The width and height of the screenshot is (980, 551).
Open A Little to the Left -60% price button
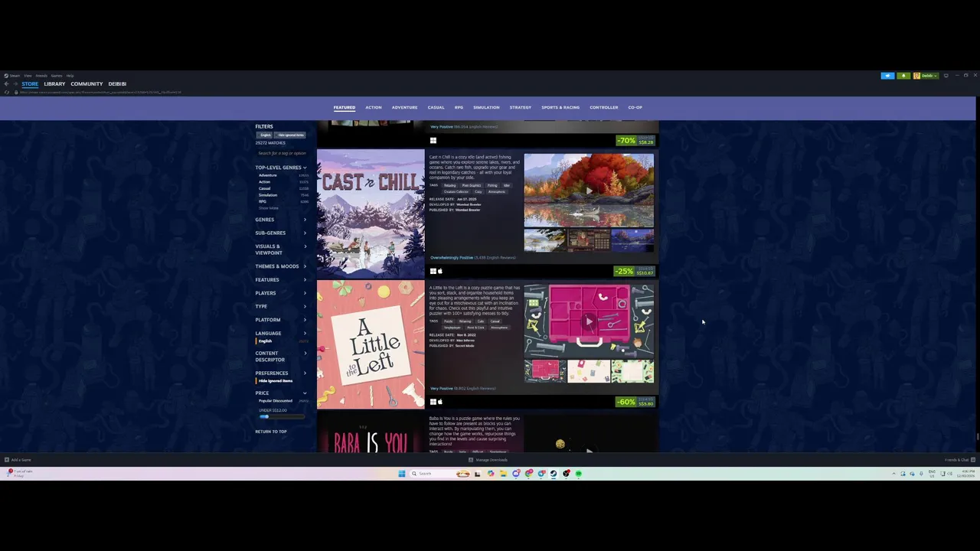coord(636,402)
